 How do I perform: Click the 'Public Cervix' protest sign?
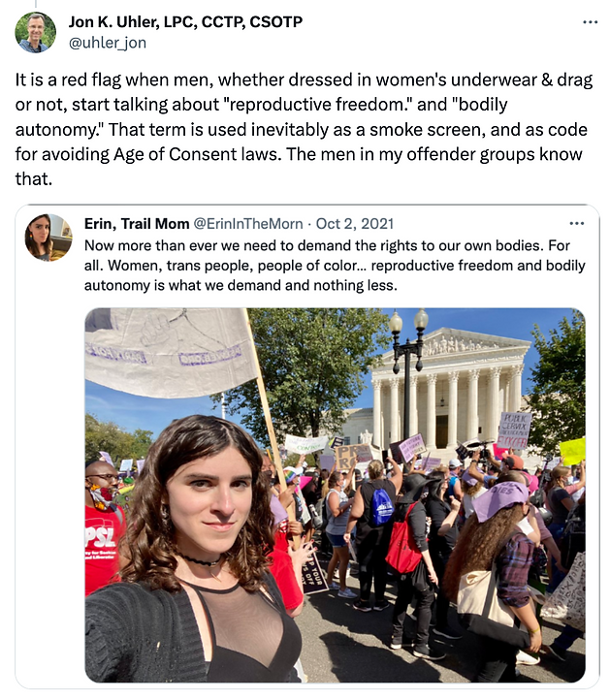coord(515,430)
